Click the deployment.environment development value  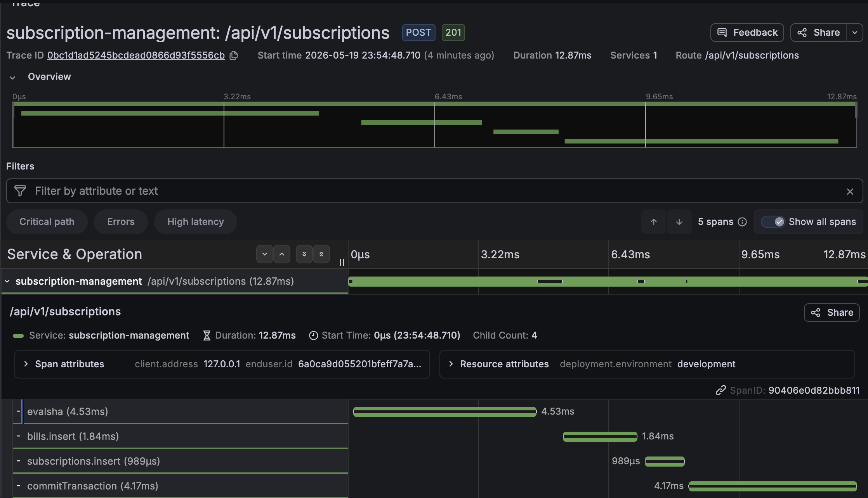coord(706,364)
